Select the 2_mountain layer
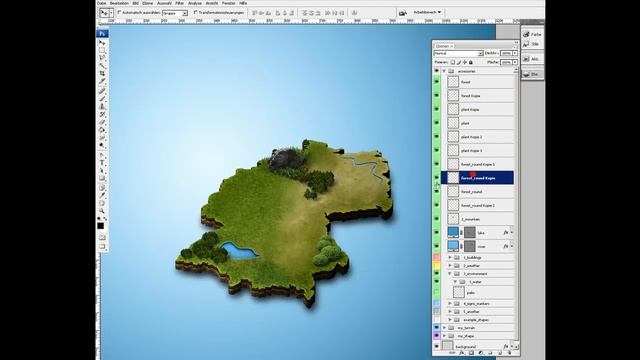640x360 pixels. [x=478, y=219]
